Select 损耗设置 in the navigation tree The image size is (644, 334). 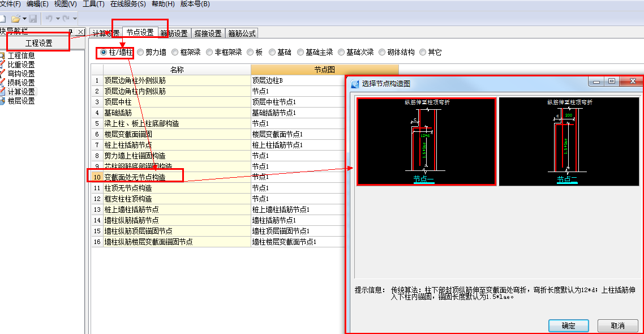tap(22, 83)
